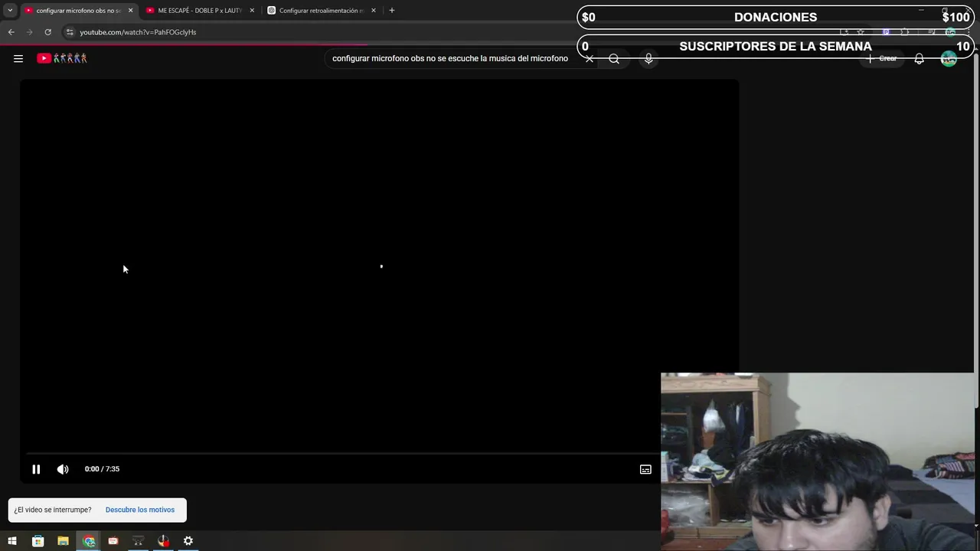Image resolution: width=980 pixels, height=551 pixels.
Task: Click the 0:00 / 7:35 time display
Action: click(102, 469)
